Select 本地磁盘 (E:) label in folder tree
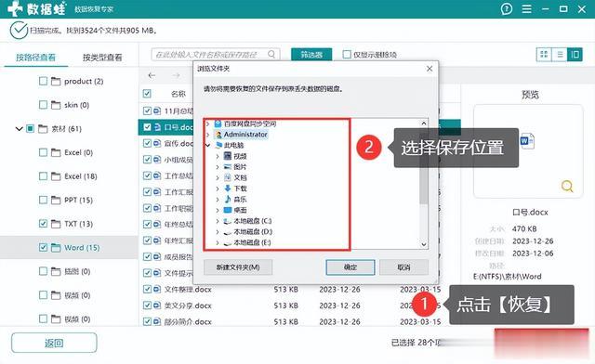Image resolution: width=595 pixels, height=364 pixels. (252, 242)
